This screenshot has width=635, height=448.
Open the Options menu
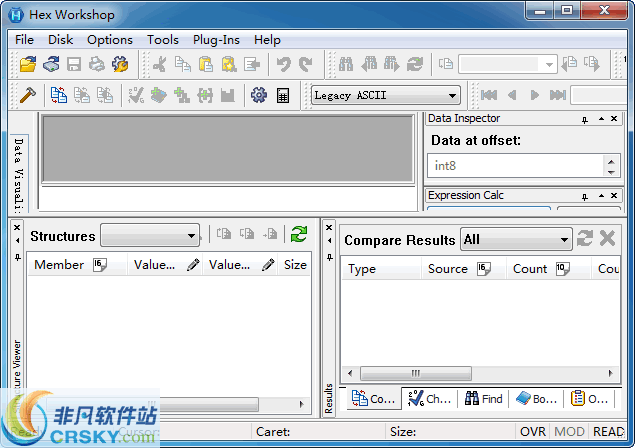click(x=110, y=40)
